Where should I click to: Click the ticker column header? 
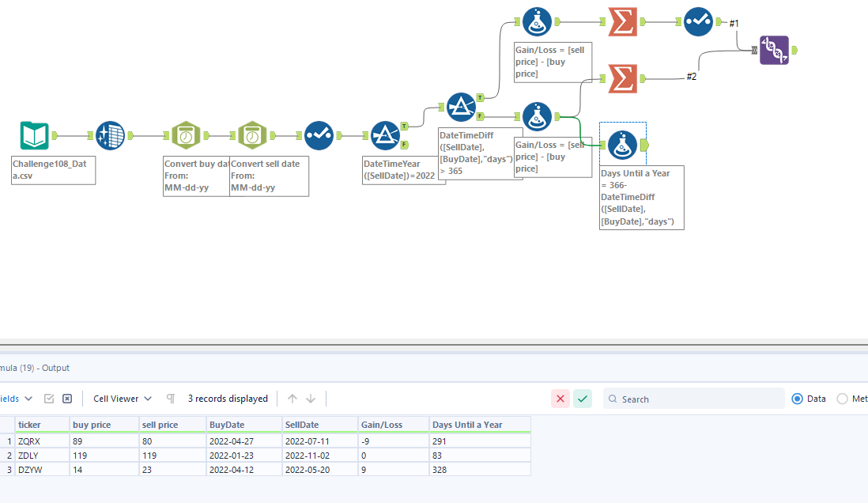pyautogui.click(x=42, y=425)
